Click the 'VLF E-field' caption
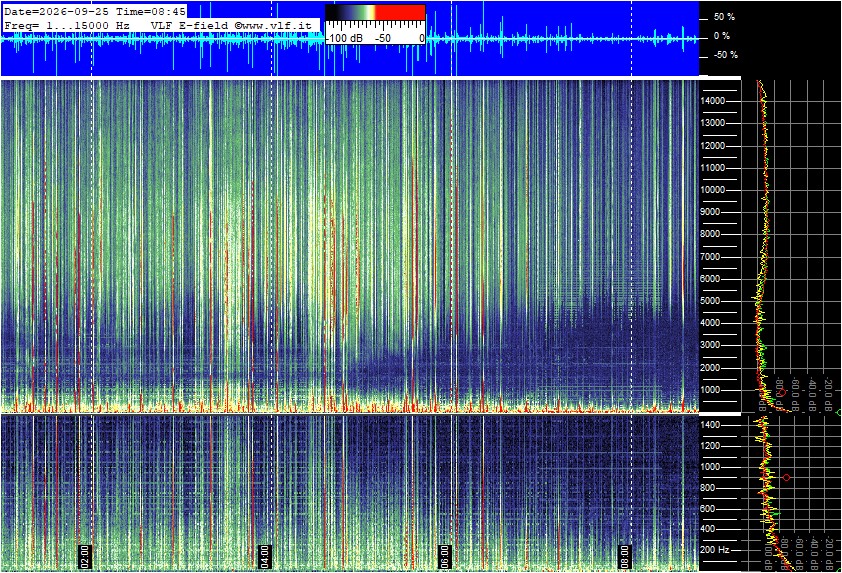Viewport: 842px width, 573px height. point(190,25)
